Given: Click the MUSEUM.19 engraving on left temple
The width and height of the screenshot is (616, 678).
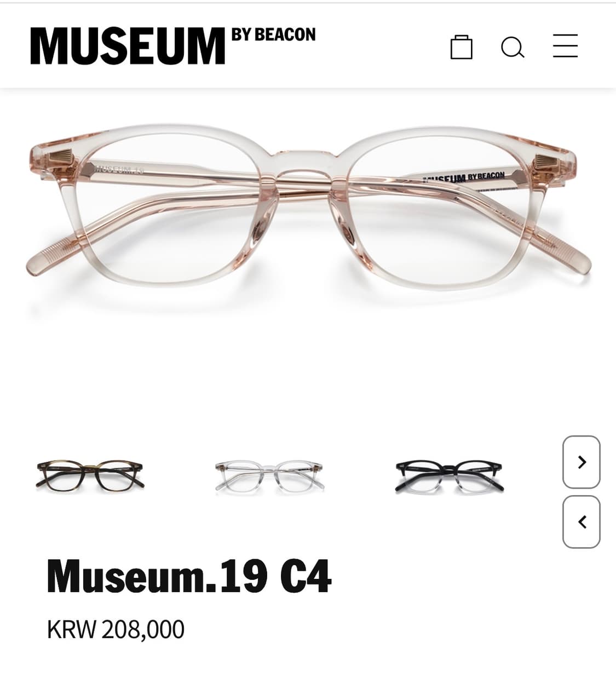Looking at the screenshot, I should [118, 169].
